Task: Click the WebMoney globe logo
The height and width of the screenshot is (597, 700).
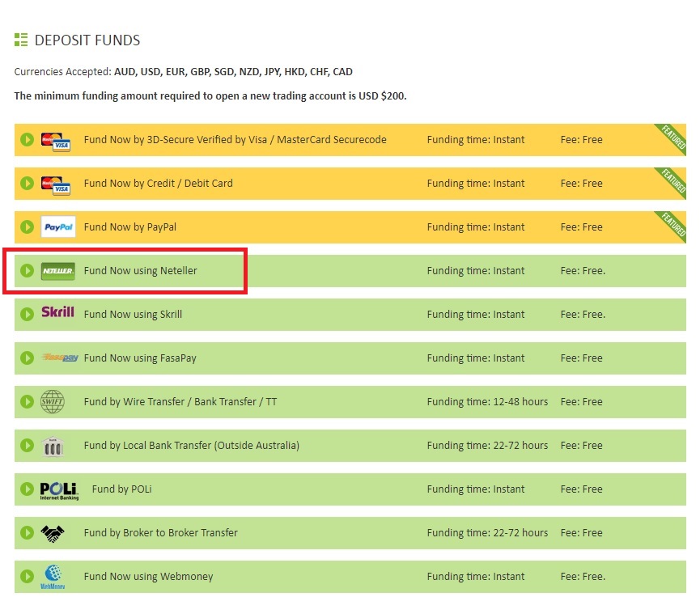Action: (x=53, y=577)
